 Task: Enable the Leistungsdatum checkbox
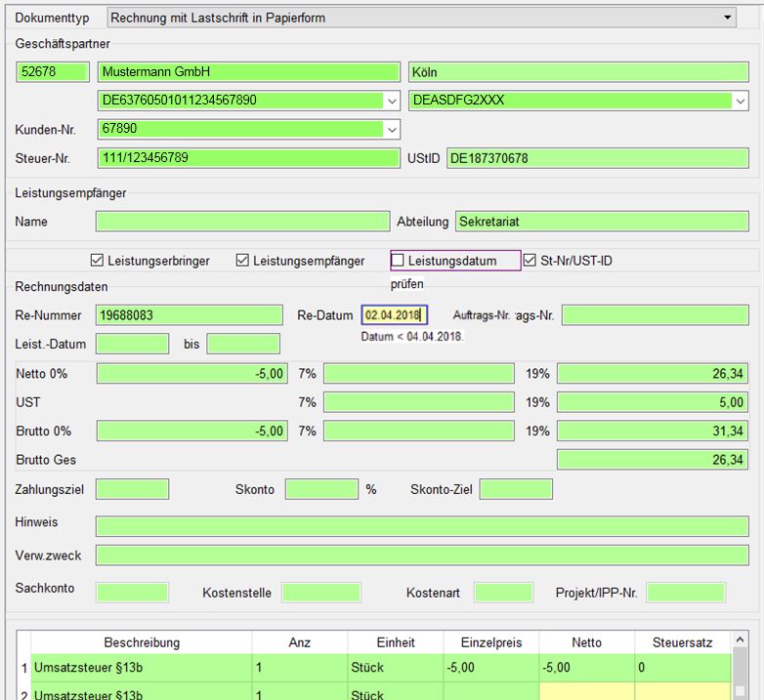coord(398,260)
